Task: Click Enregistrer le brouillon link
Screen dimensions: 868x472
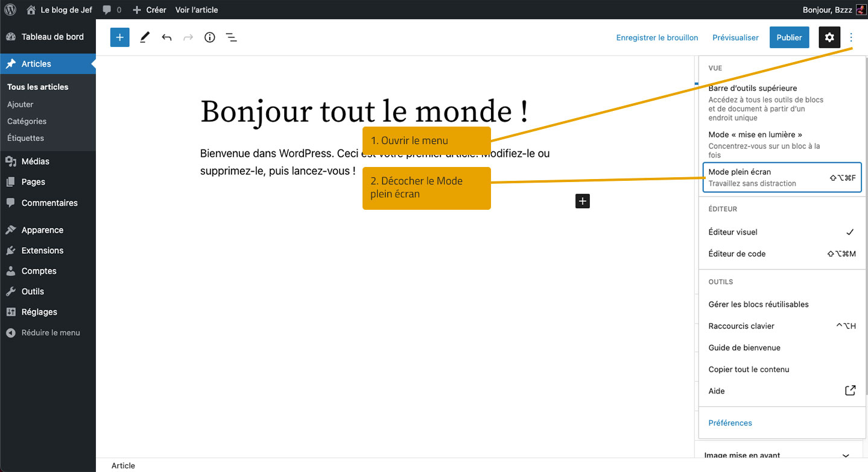Action: point(657,37)
